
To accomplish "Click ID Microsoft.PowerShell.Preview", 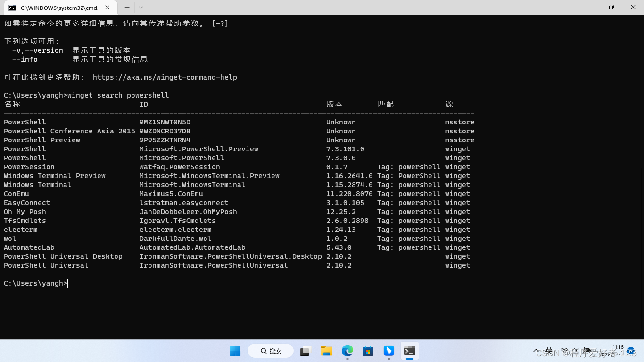I will pyautogui.click(x=199, y=149).
